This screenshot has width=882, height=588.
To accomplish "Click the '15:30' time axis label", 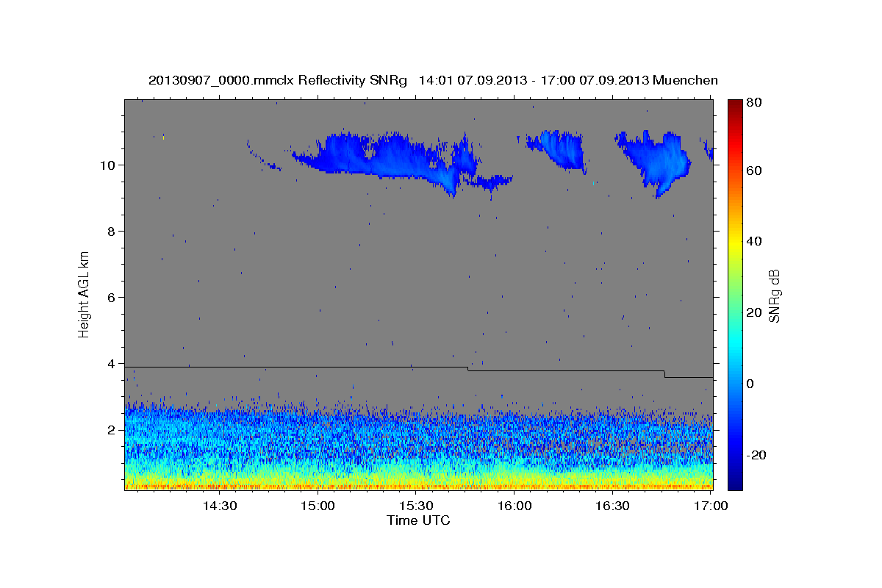I will pyautogui.click(x=415, y=506).
